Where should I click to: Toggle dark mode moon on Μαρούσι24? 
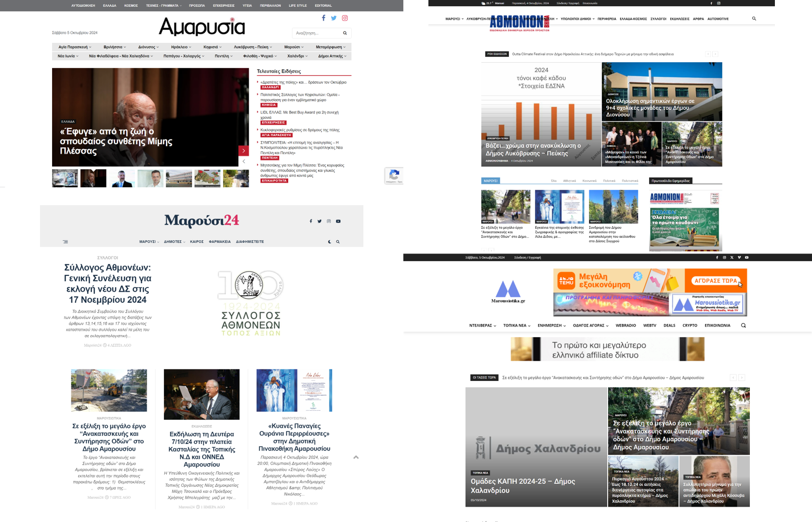pos(330,242)
